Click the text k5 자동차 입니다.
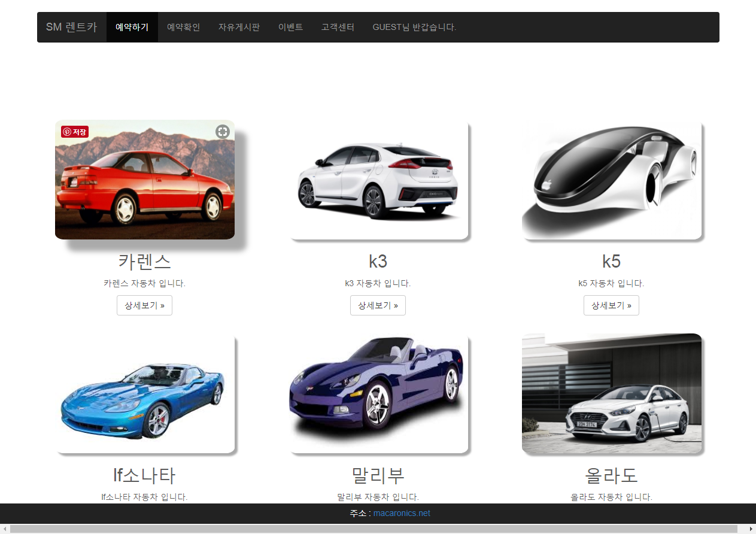756x534 pixels. 611,283
